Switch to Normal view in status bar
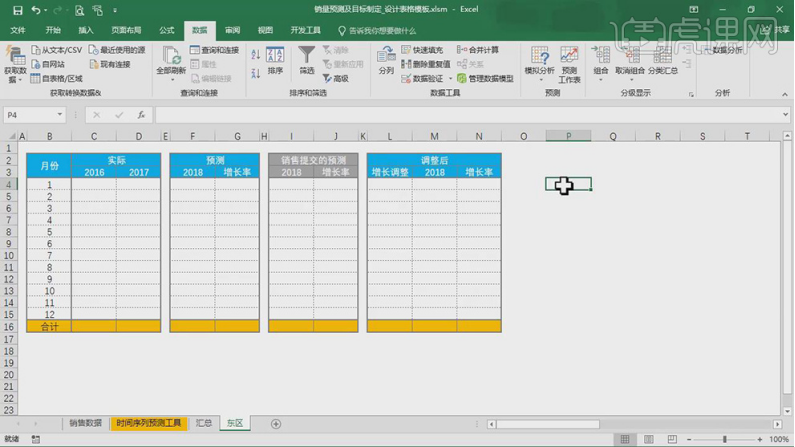Viewport: 795px width, 447px height. tap(625, 439)
